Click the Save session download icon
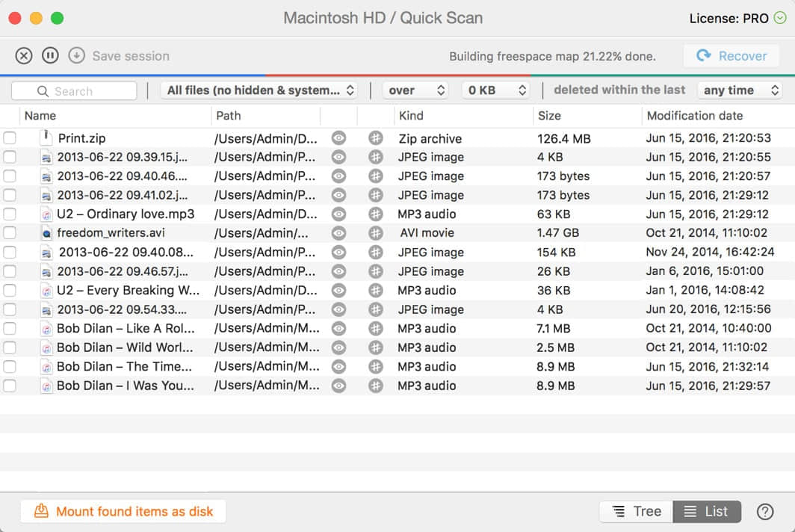The height and width of the screenshot is (532, 795). [x=76, y=56]
